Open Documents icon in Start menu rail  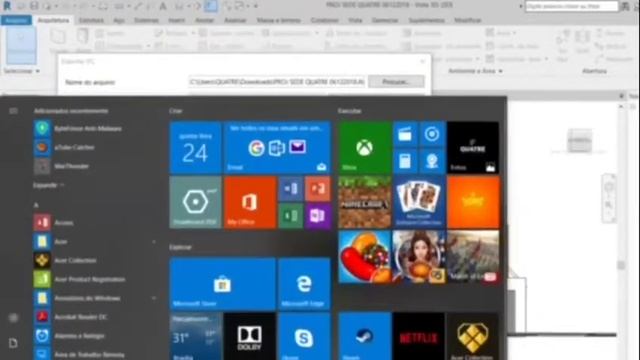click(x=13, y=343)
